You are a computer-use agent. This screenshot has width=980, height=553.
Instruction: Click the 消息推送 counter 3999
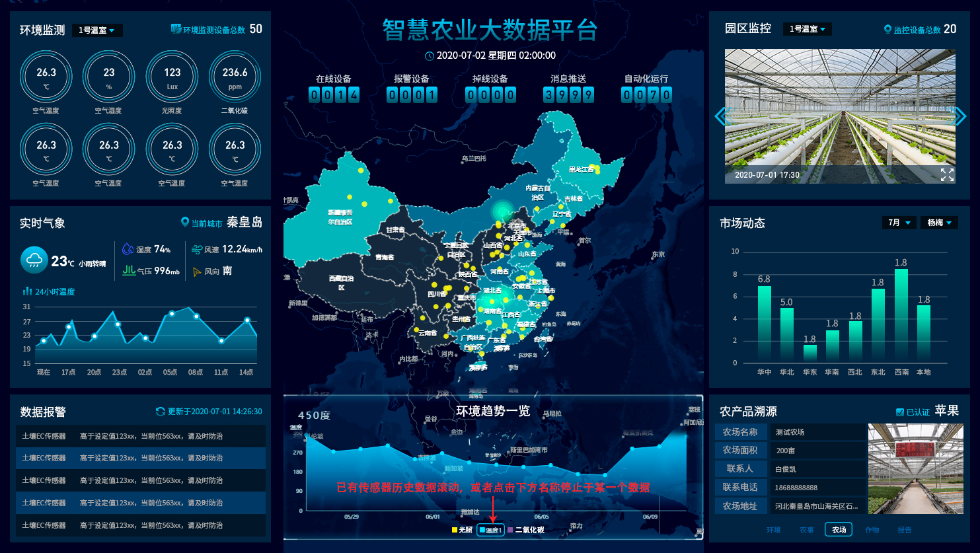568,95
